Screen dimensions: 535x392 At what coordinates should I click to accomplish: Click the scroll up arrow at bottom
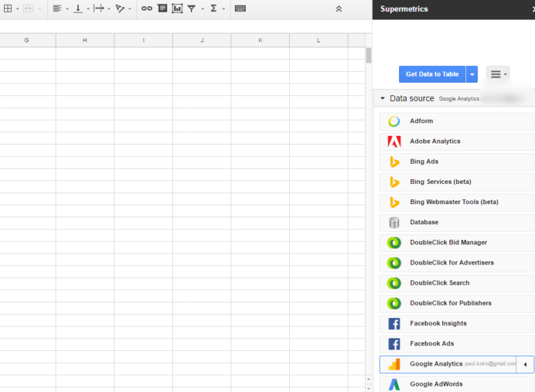[369, 379]
